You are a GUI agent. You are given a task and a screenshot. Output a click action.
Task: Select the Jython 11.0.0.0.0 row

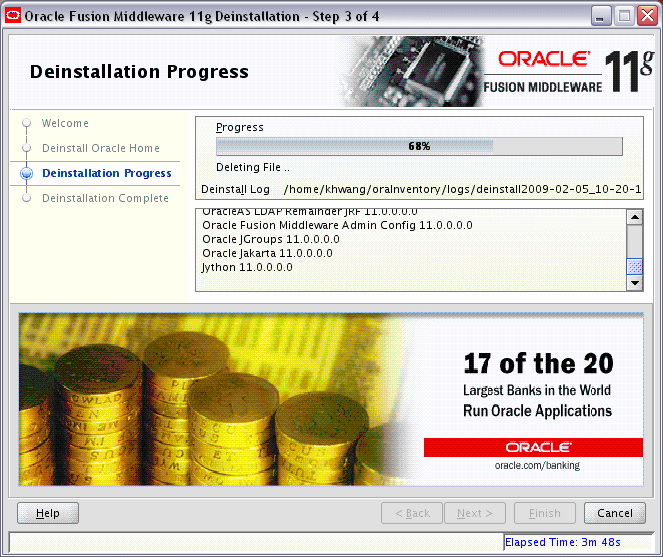[247, 267]
